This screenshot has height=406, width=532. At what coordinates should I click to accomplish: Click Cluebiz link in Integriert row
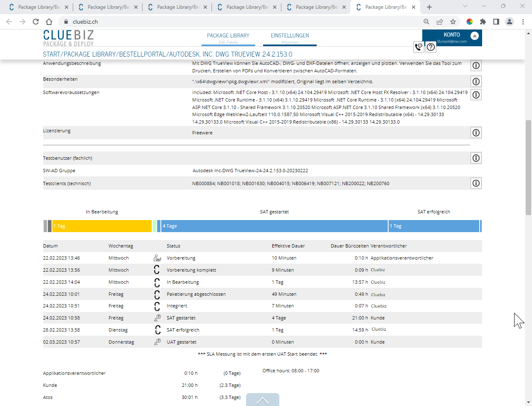pos(379,306)
